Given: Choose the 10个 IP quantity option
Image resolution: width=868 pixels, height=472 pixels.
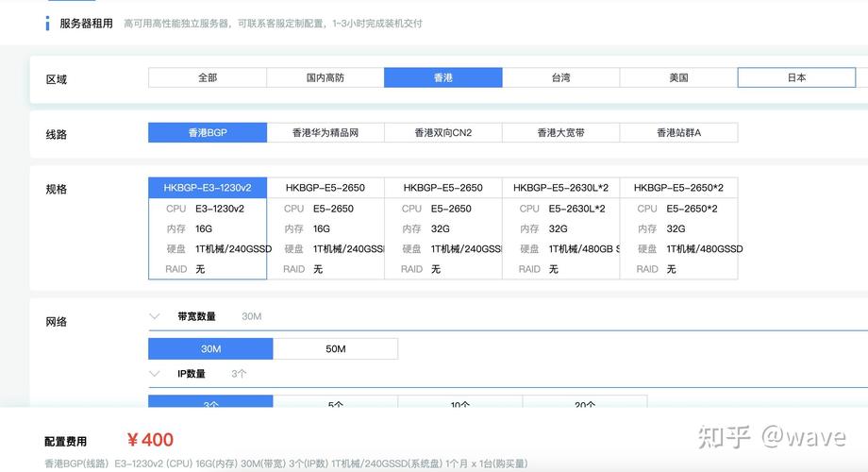Looking at the screenshot, I should (x=460, y=402).
